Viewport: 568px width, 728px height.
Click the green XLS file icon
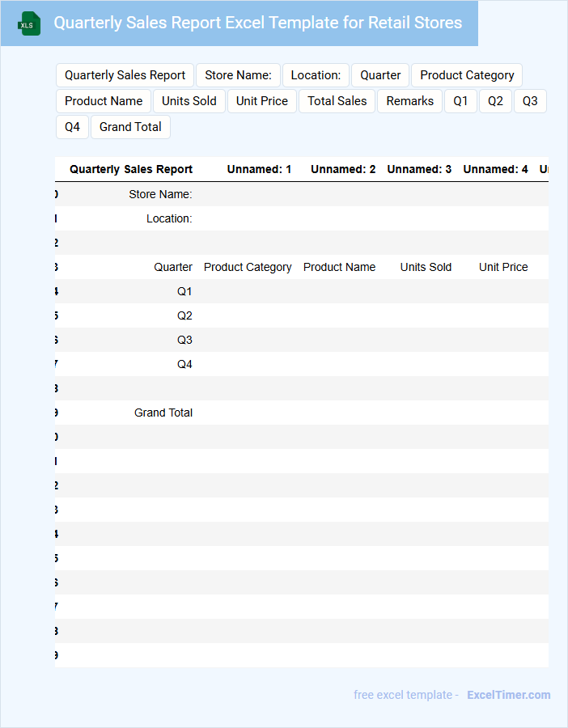tap(29, 23)
